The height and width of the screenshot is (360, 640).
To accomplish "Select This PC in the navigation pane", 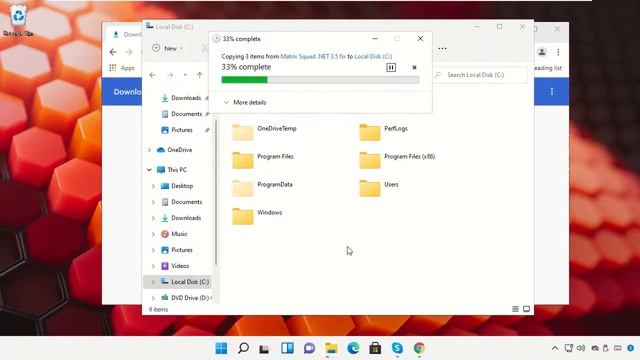I will (172, 170).
